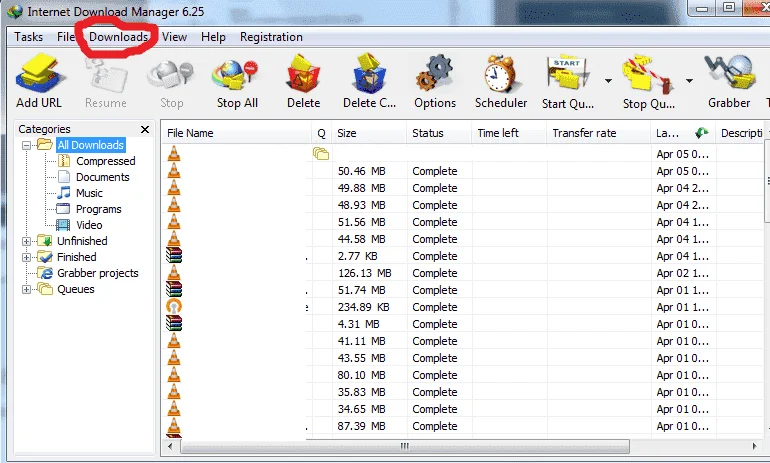This screenshot has height=463, width=770.
Task: Select the Queues category
Action: coord(76,289)
